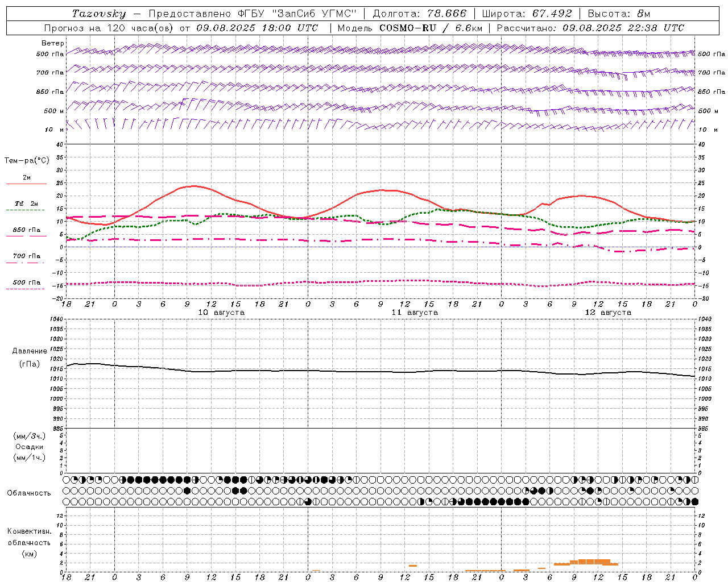The width and height of the screenshot is (728, 582).
Task: Click the Осадки precipitation label
Action: pos(30,447)
